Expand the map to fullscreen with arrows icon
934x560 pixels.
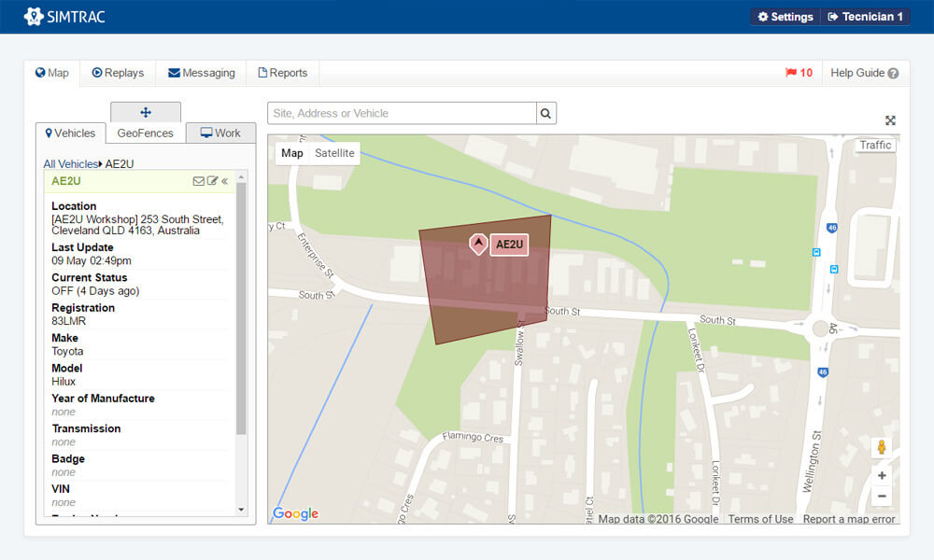point(890,120)
